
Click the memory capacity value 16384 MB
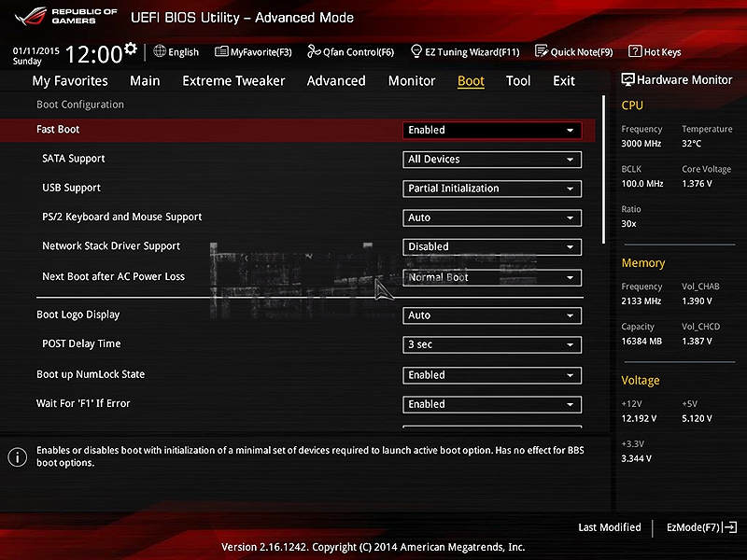[x=641, y=341]
